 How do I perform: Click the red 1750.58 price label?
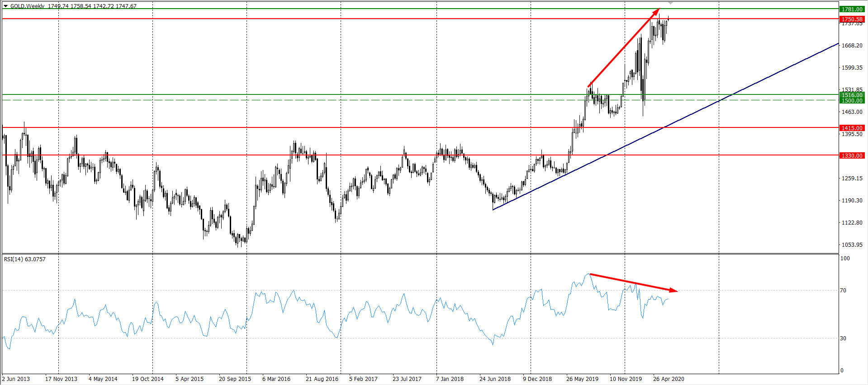pos(852,19)
